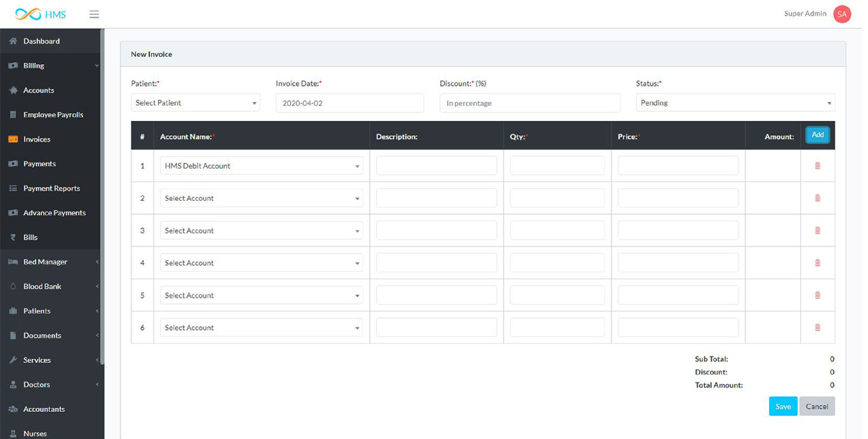Click the SA user avatar
The width and height of the screenshot is (868, 439).
(842, 14)
